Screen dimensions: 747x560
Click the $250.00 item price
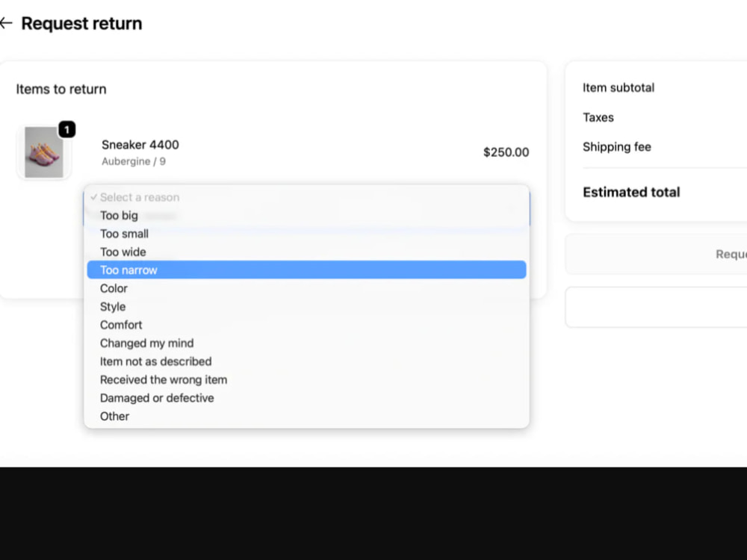pos(506,152)
